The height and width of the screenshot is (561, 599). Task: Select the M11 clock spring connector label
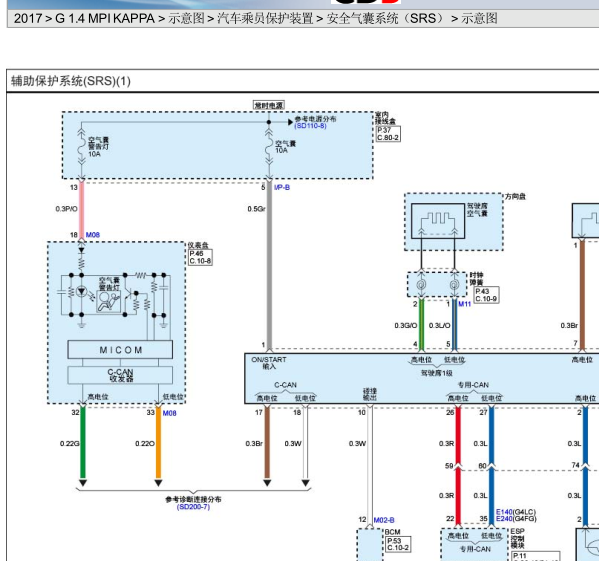coord(465,304)
